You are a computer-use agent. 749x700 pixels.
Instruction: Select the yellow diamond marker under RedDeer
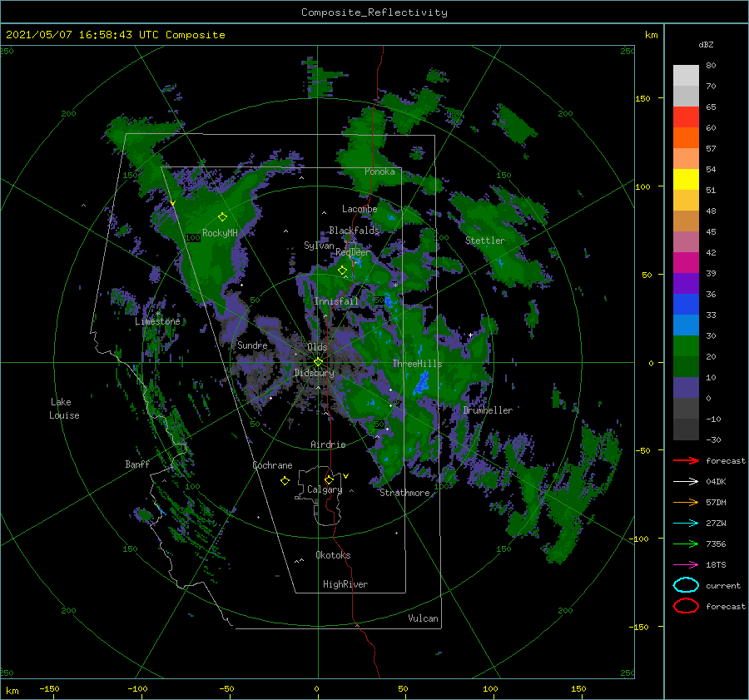coord(342,271)
